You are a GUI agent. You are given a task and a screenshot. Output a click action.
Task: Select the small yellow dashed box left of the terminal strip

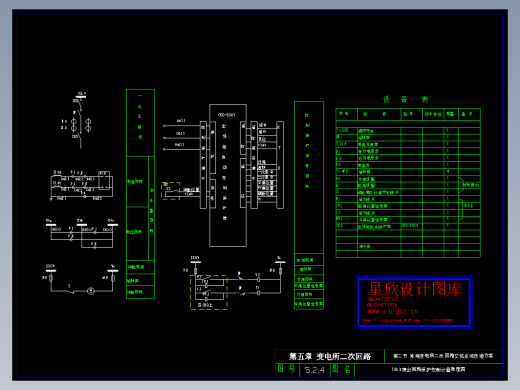tap(171, 191)
